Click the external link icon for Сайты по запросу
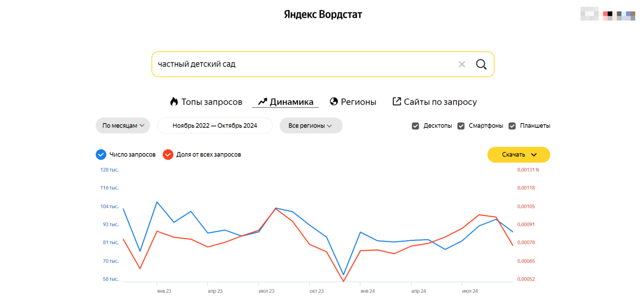 click(x=397, y=102)
